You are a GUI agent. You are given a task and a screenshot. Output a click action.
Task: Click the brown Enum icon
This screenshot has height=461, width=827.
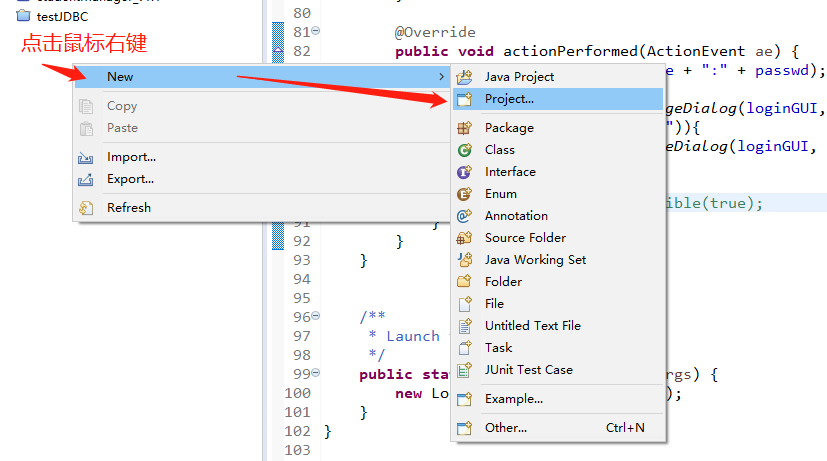click(465, 194)
